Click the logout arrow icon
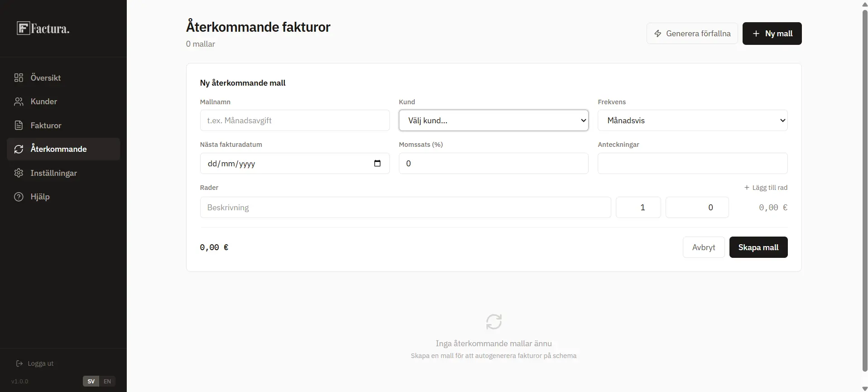Screen dimensions: 868x392 19,363
